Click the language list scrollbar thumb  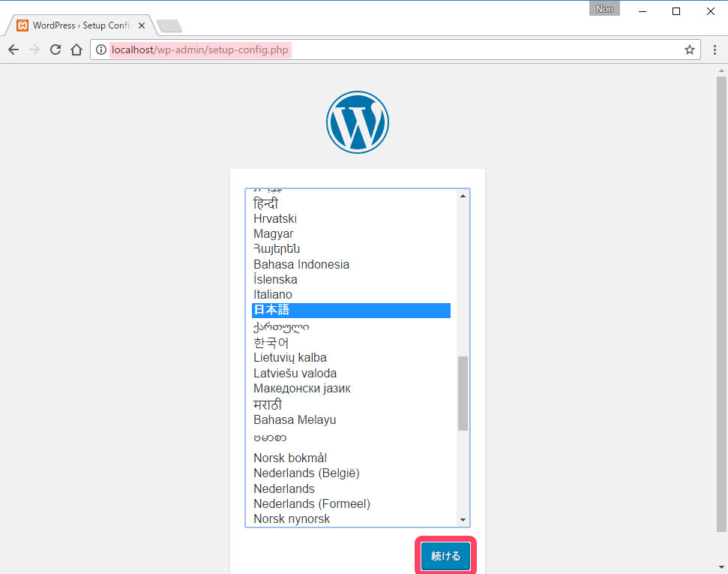(x=463, y=394)
